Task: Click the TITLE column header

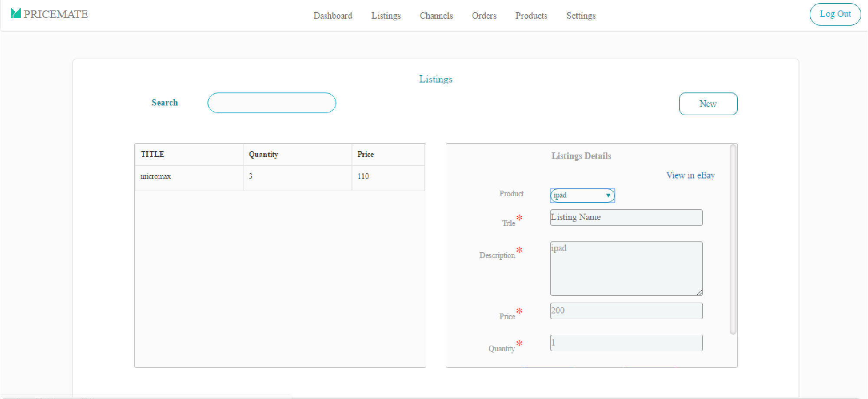Action: [x=152, y=155]
